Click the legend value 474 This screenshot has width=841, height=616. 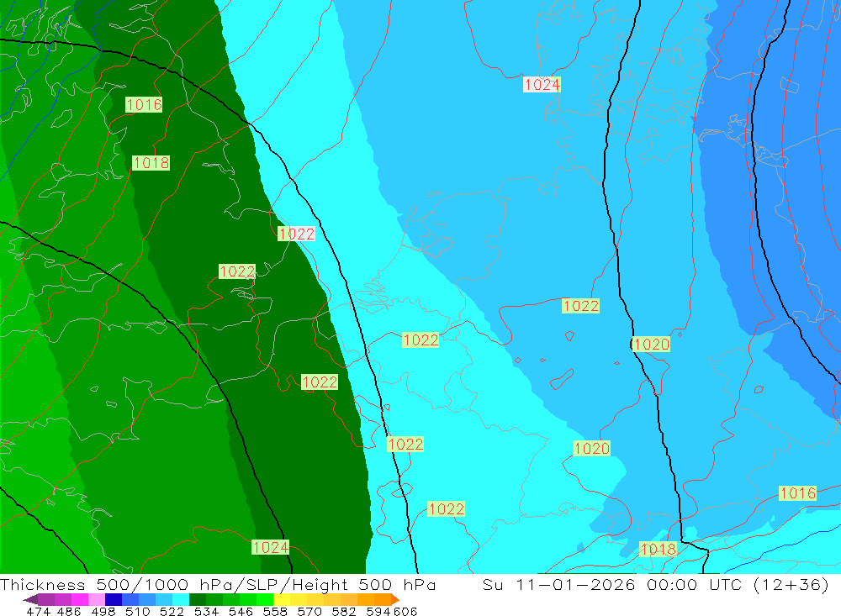pyautogui.click(x=38, y=612)
